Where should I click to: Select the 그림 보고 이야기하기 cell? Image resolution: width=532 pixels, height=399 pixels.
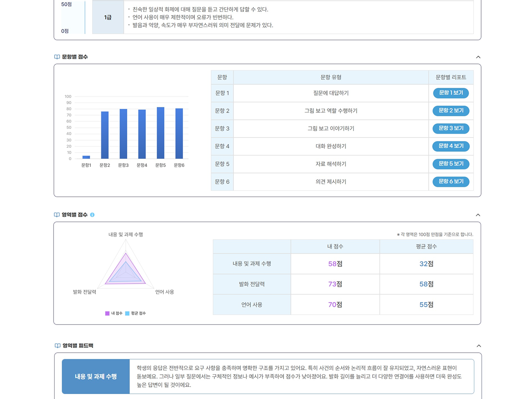331,128
